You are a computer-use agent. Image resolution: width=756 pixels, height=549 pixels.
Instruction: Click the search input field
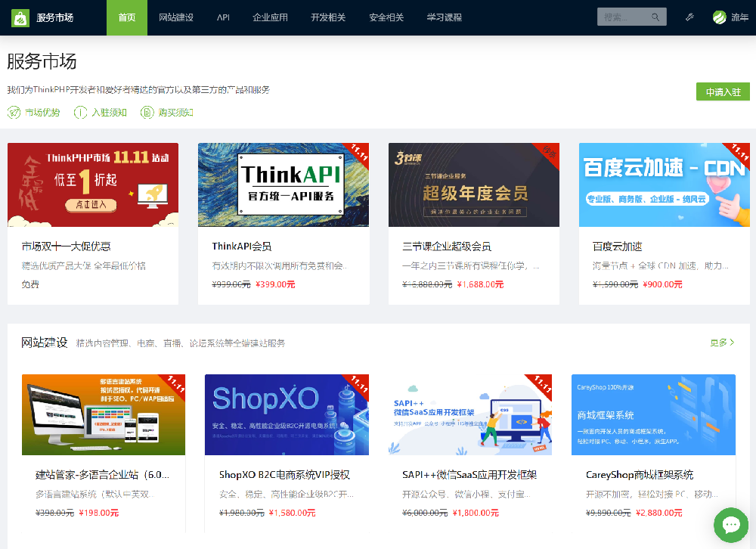pyautogui.click(x=621, y=17)
